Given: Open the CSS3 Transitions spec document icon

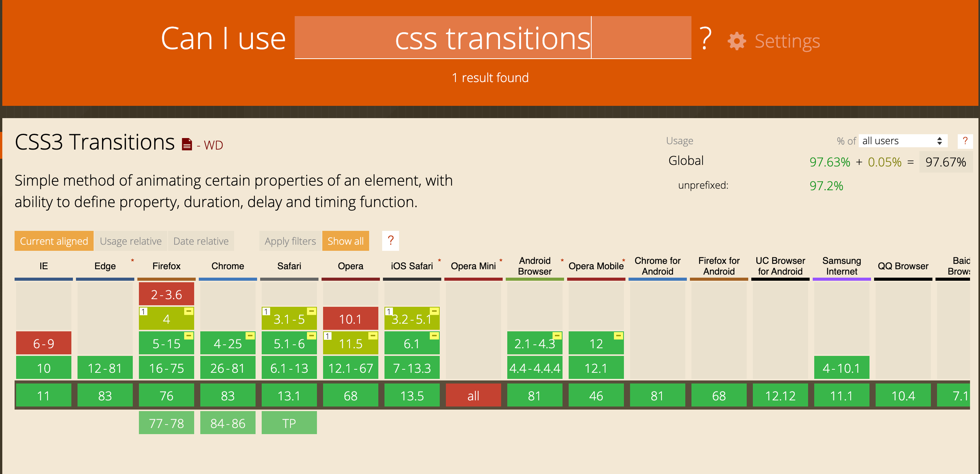Looking at the screenshot, I should (x=187, y=144).
